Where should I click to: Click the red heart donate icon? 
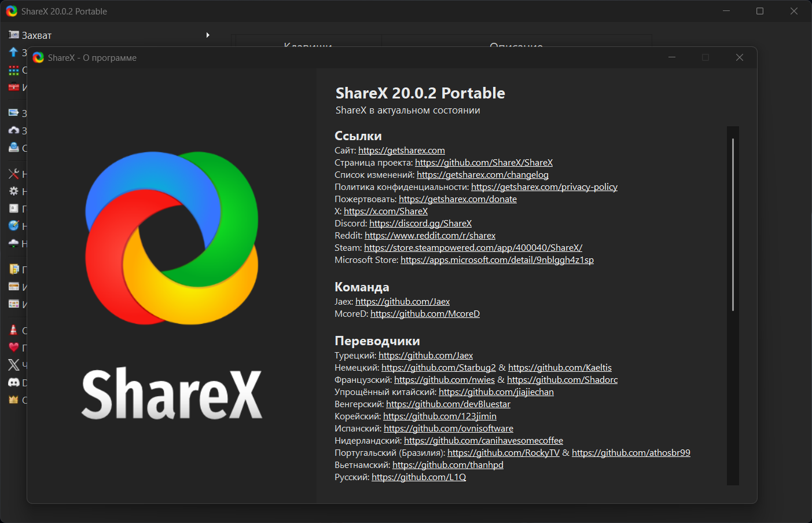pyautogui.click(x=14, y=348)
